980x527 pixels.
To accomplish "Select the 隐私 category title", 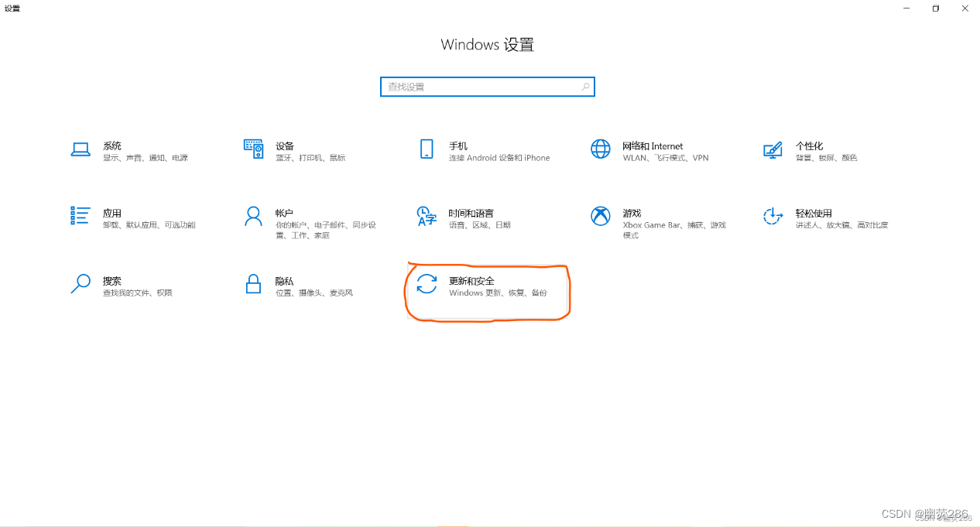I will pos(284,281).
